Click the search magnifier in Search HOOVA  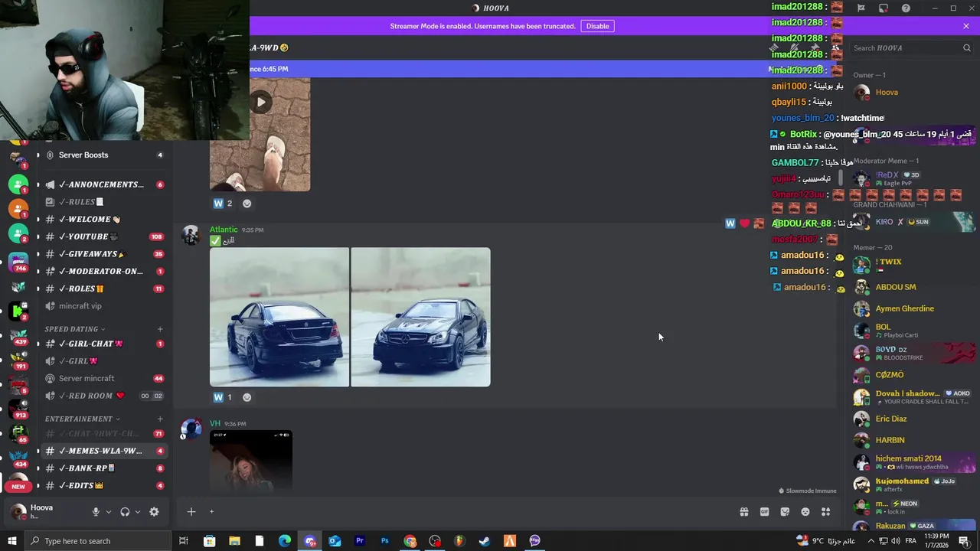[967, 47]
